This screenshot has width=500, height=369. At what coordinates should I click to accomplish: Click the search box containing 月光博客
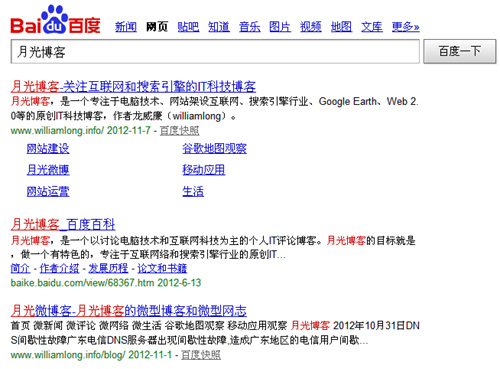[215, 52]
